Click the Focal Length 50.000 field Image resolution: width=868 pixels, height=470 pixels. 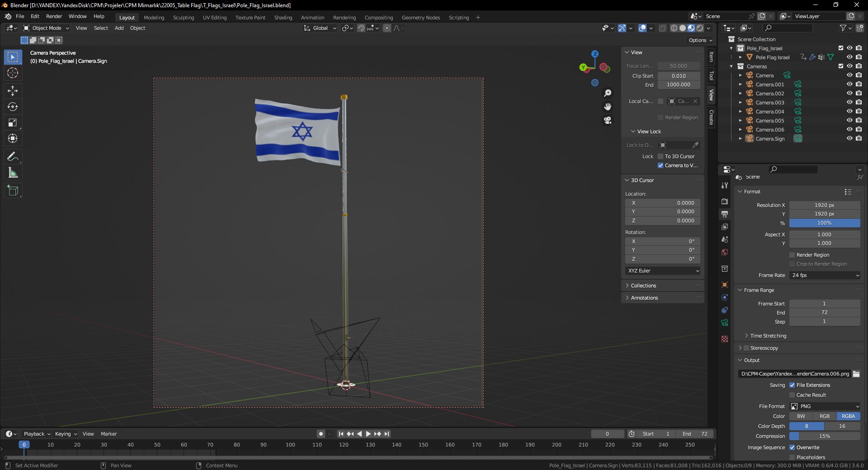[x=679, y=66]
